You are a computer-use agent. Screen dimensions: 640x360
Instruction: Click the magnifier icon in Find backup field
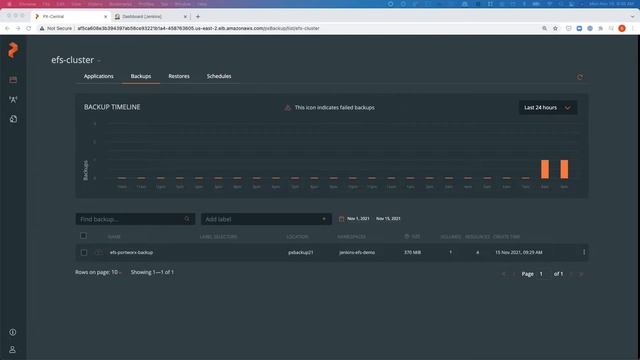(187, 219)
